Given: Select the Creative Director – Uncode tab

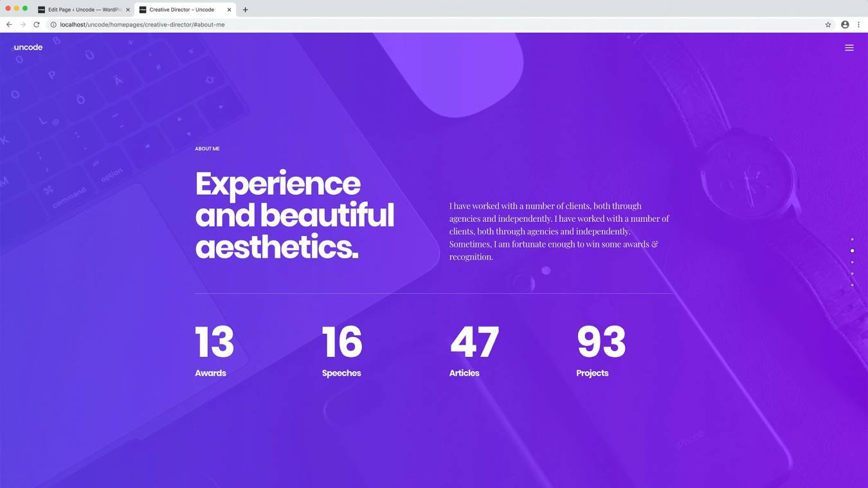Looking at the screenshot, I should 181,10.
